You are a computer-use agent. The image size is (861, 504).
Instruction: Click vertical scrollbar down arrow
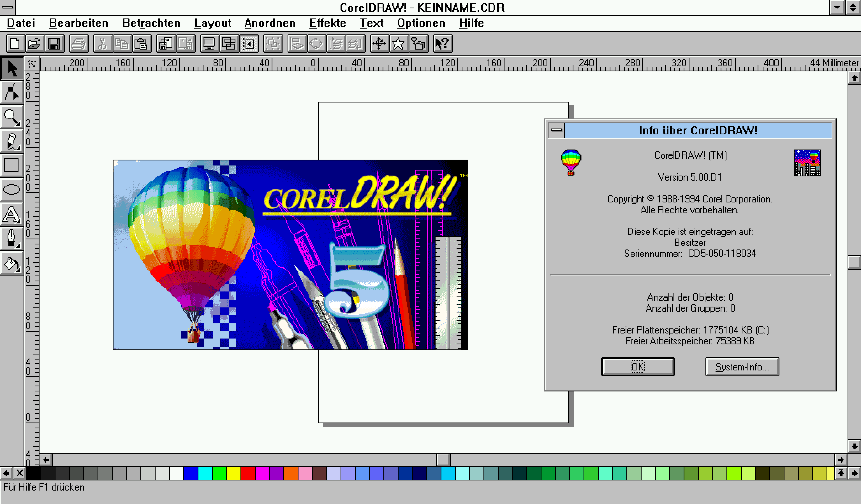click(854, 446)
